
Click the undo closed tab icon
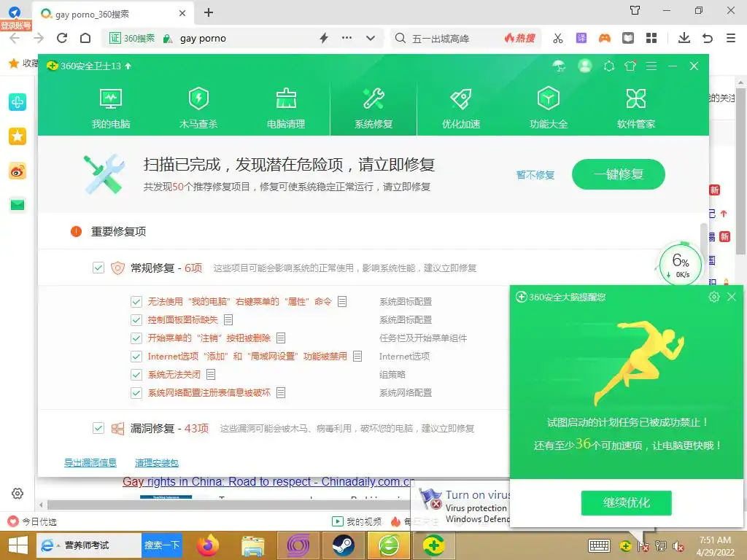tap(708, 38)
